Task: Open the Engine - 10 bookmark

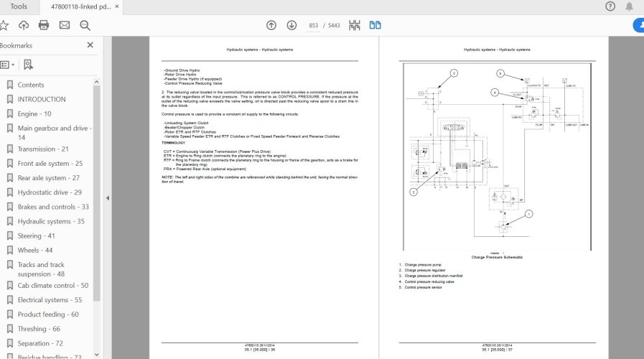Action: [x=34, y=113]
